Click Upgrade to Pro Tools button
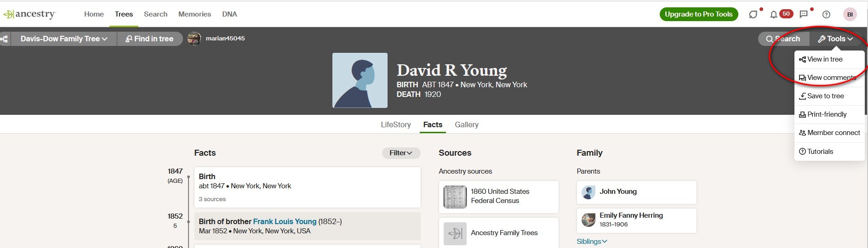Viewport: 868px width, 248px height. [698, 14]
